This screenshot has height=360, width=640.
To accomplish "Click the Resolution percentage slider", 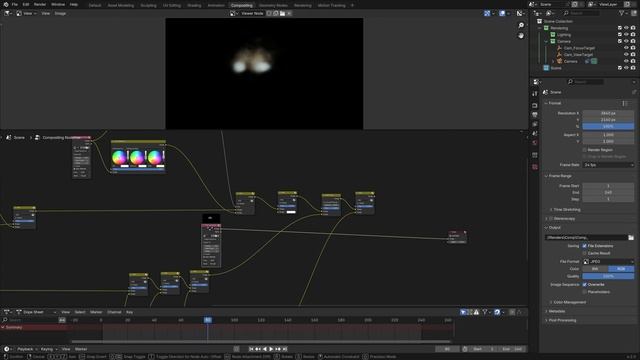I will 608,127.
